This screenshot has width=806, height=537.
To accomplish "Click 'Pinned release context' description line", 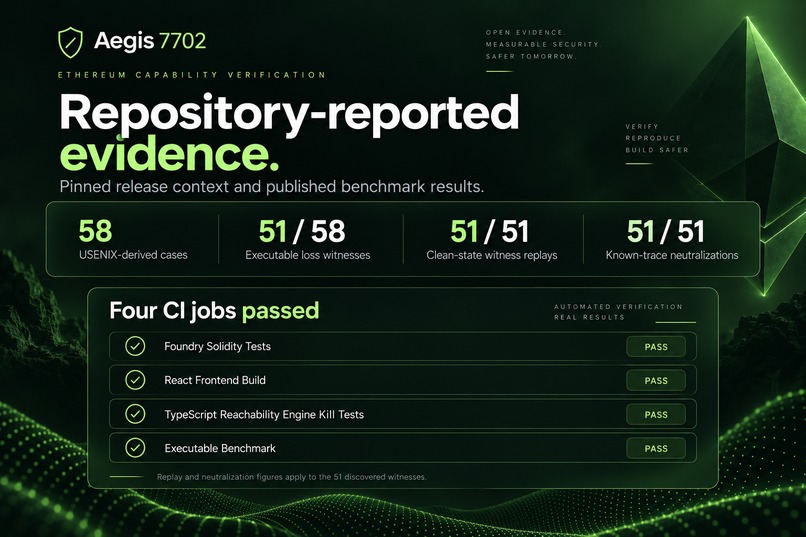I will point(271,187).
